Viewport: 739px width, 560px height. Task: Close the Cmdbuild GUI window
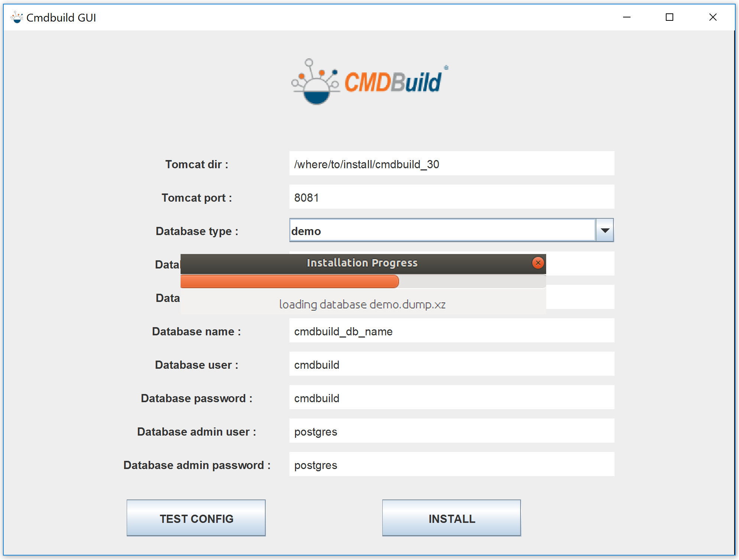713,17
